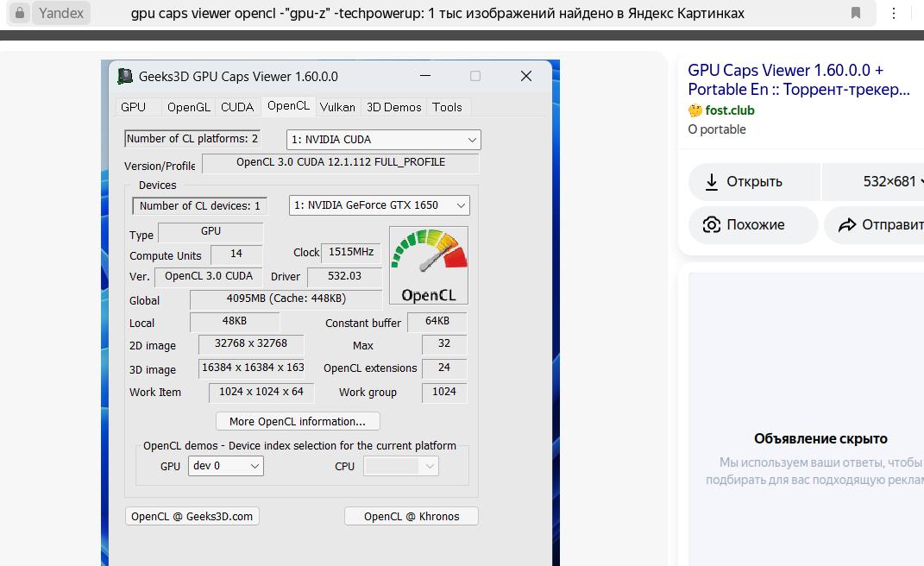The width and height of the screenshot is (924, 566).
Task: Open the fost.club source link
Action: click(730, 110)
